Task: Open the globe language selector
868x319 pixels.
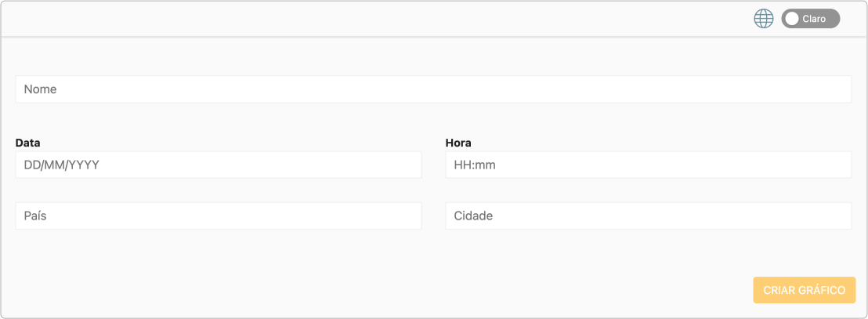Action: click(764, 19)
